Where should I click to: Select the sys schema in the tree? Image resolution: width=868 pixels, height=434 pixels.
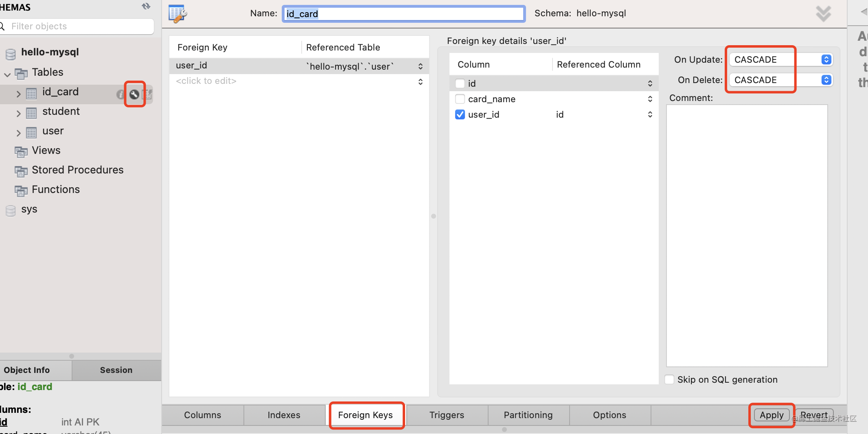(x=29, y=209)
